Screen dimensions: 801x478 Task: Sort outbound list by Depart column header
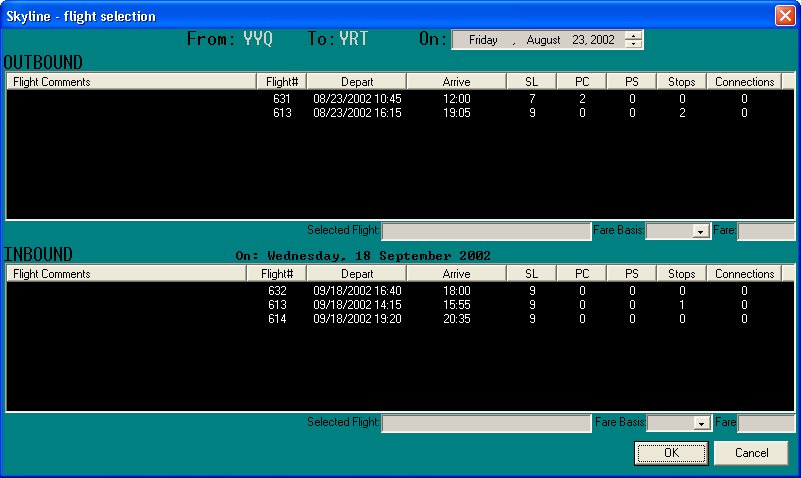(x=357, y=82)
